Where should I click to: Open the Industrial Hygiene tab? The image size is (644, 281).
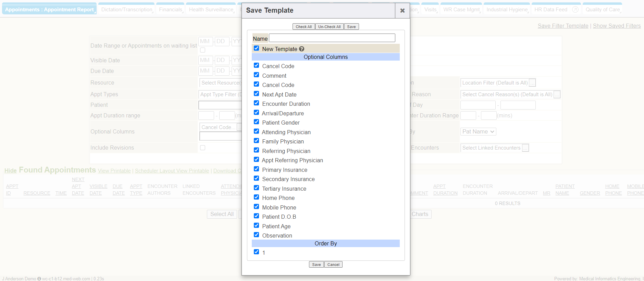tap(507, 10)
